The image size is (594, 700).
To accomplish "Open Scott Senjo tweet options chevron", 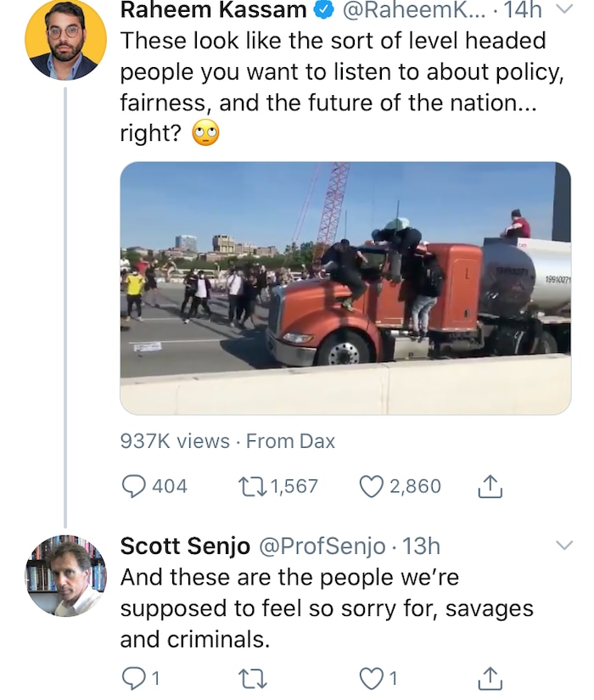I will point(563,546).
